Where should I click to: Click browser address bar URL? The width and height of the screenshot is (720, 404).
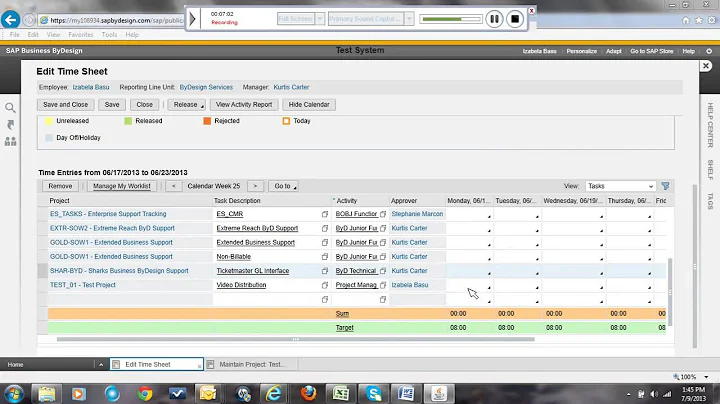tap(116, 20)
